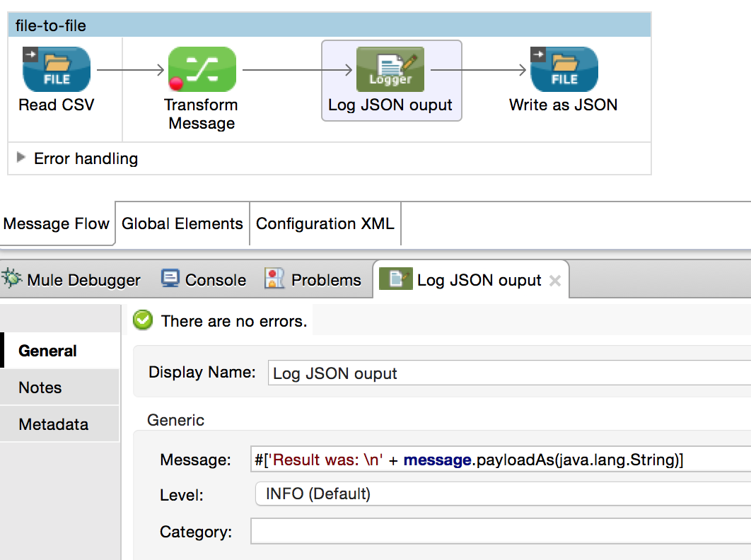
Task: Switch to the Message Flow tab
Action: [57, 224]
